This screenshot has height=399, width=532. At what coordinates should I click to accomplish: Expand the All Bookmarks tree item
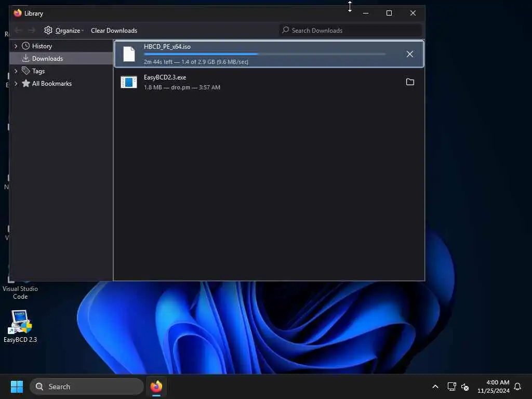tap(16, 84)
